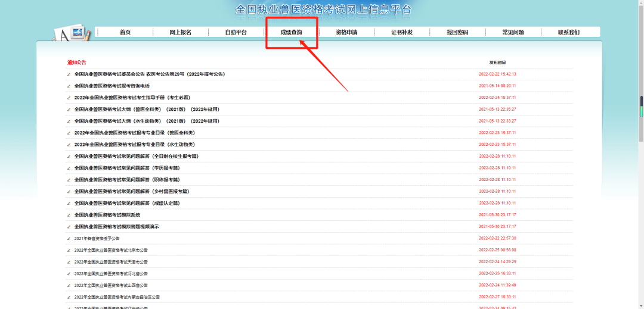Click the vertical scrollbar on right edge
The height and width of the screenshot is (309, 644).
point(641,107)
